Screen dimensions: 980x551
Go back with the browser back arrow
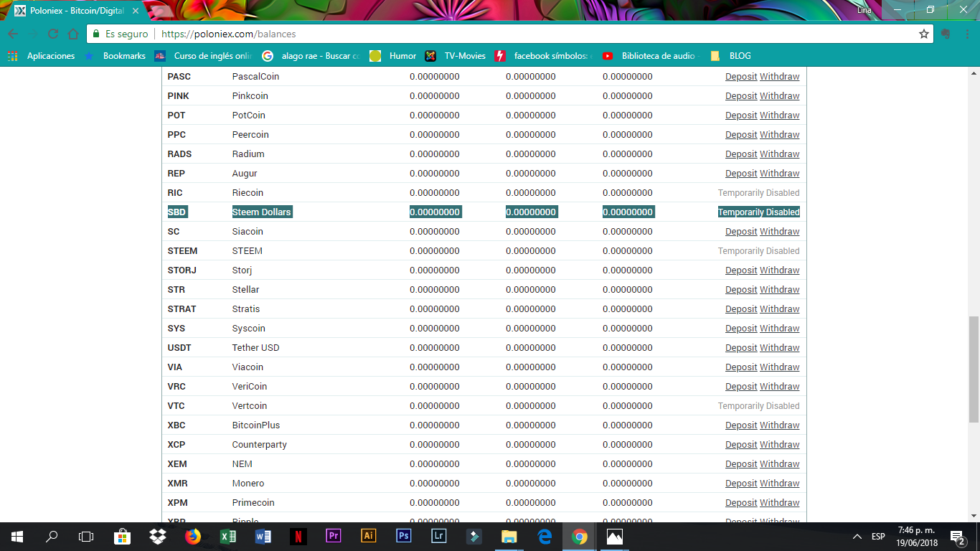coord(13,34)
